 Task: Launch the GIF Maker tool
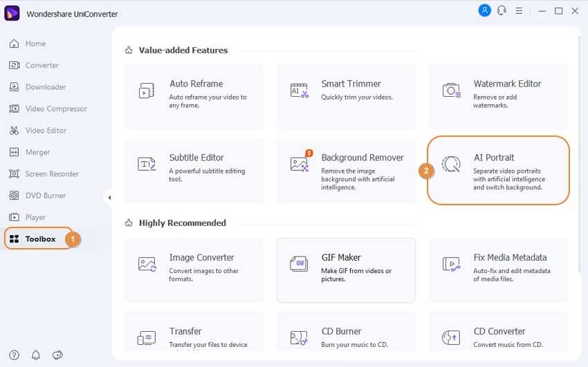346,270
